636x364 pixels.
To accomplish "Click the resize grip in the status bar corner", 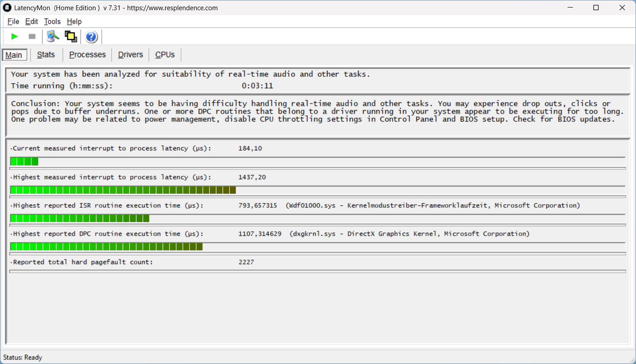I will pyautogui.click(x=632, y=360).
